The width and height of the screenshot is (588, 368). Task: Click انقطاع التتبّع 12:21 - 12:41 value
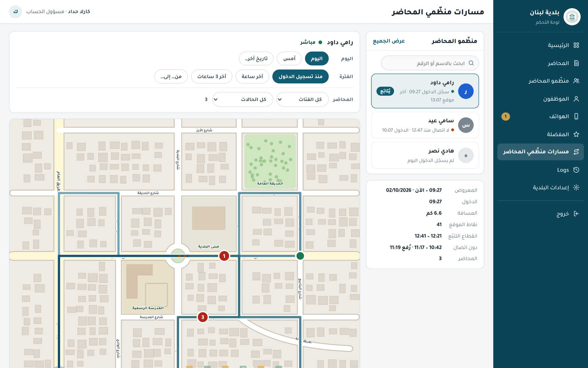click(428, 236)
